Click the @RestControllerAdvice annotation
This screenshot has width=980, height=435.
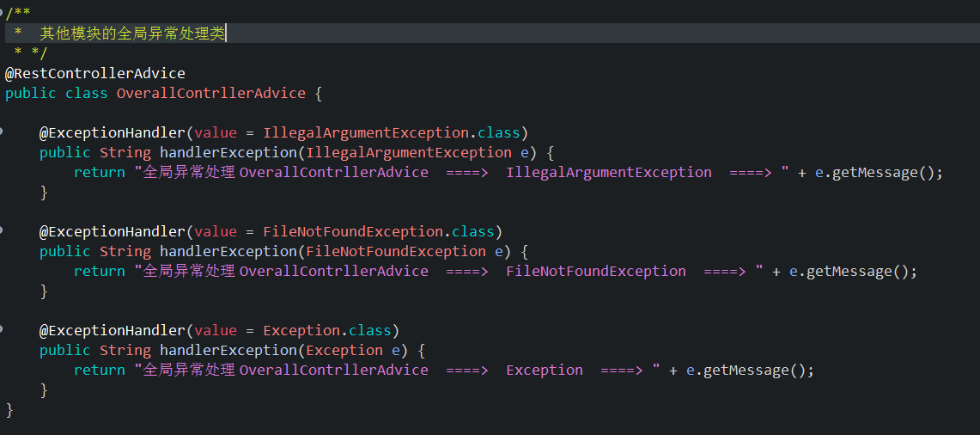(95, 73)
